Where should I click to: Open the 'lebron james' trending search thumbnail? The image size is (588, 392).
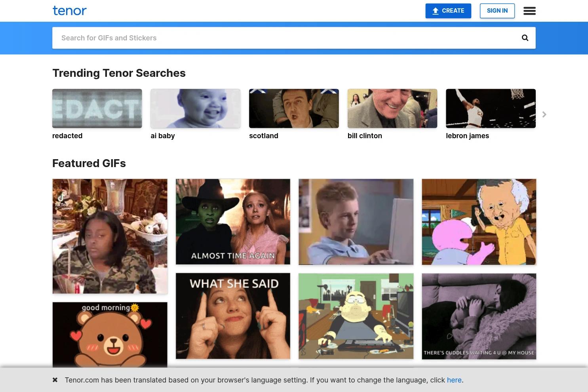pyautogui.click(x=491, y=108)
